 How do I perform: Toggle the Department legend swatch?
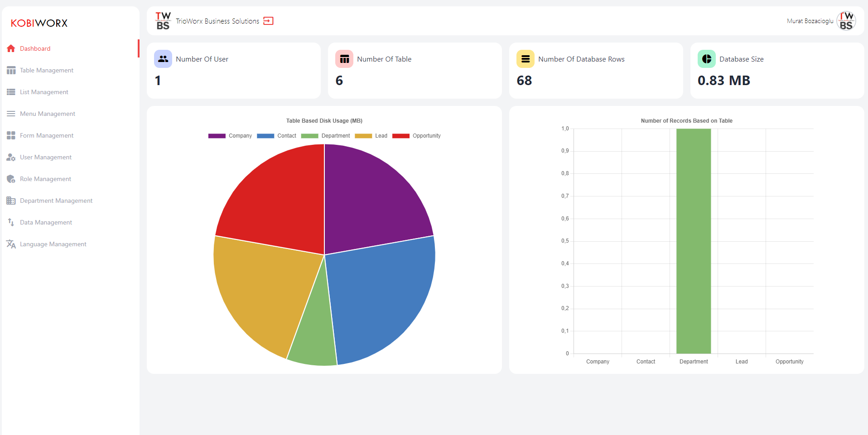coord(309,136)
